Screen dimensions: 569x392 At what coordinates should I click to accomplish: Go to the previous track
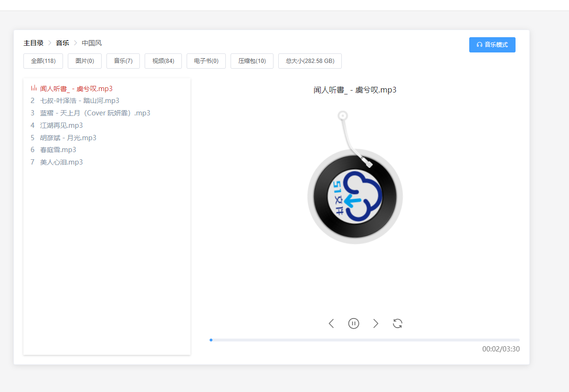pyautogui.click(x=331, y=323)
